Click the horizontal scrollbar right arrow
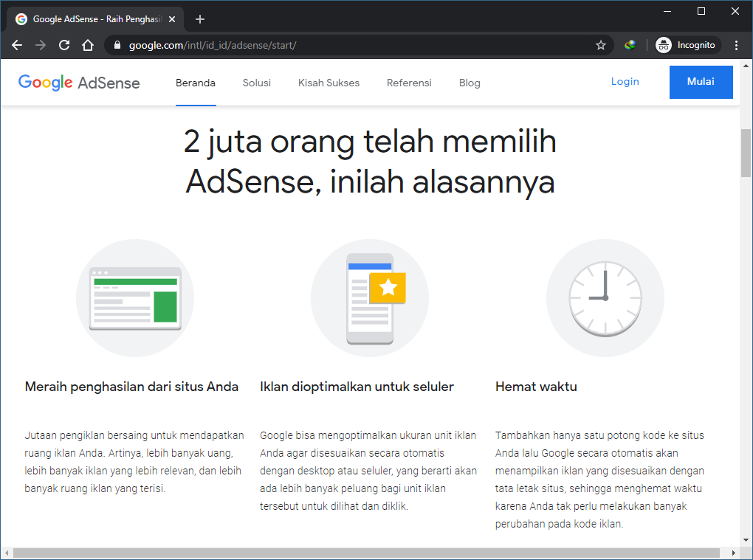The image size is (753, 560). [733, 553]
